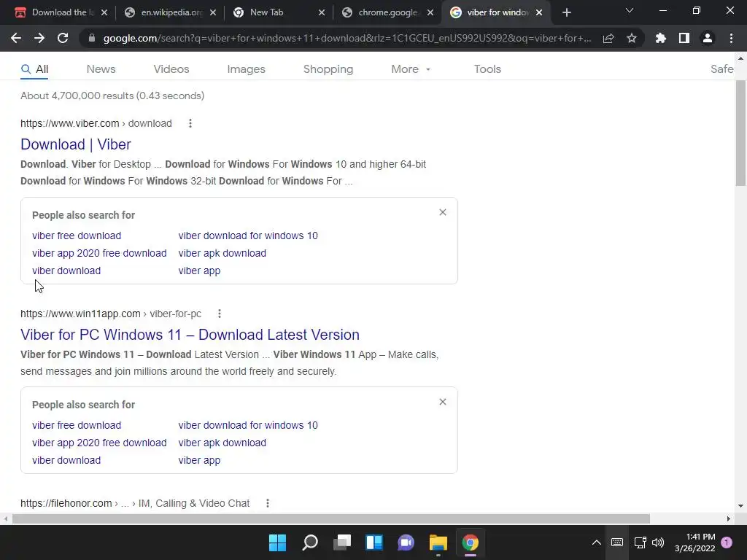The width and height of the screenshot is (747, 560).
Task: Close the New Tab tab
Action: [322, 12]
